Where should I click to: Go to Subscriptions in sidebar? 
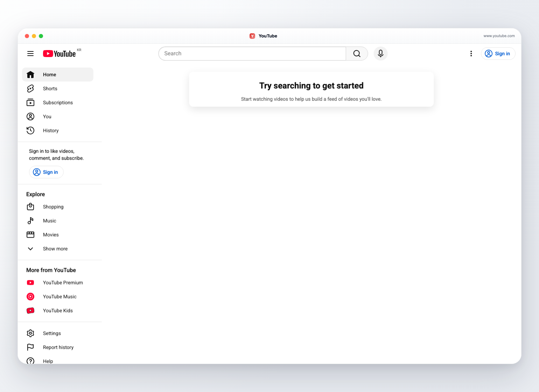click(58, 103)
